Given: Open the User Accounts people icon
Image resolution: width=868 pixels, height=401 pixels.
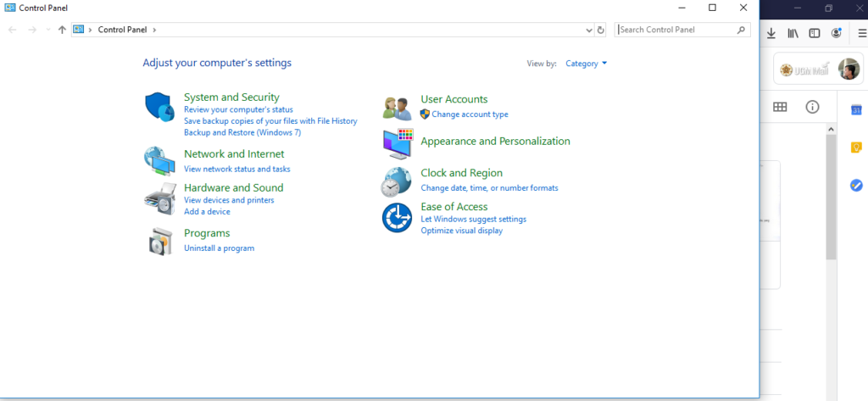Looking at the screenshot, I should click(x=397, y=108).
